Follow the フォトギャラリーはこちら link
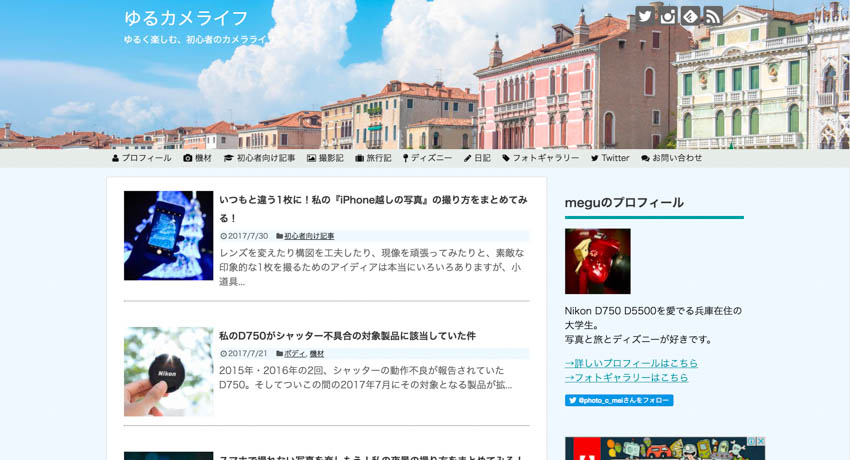 coord(626,377)
